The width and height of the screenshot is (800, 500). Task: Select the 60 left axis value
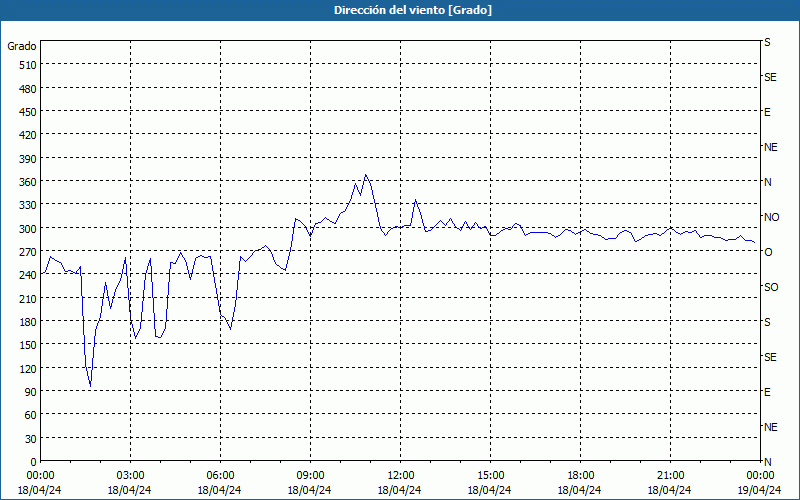[x=31, y=415]
